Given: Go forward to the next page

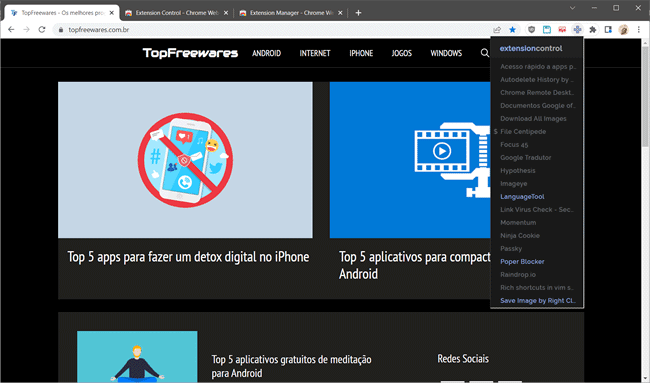Looking at the screenshot, I should (x=27, y=29).
